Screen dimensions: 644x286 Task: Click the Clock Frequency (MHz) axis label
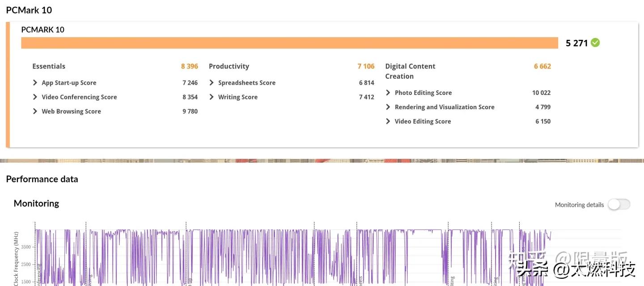pos(16,259)
